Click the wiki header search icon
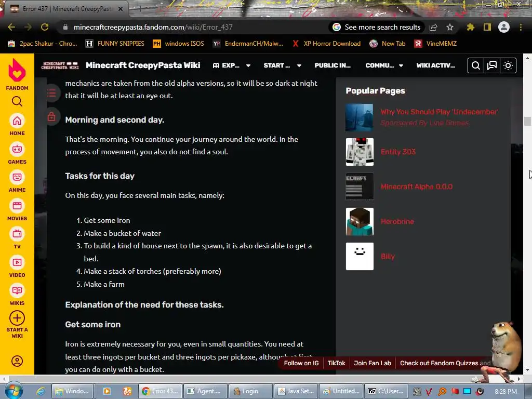532x399 pixels. [476, 65]
